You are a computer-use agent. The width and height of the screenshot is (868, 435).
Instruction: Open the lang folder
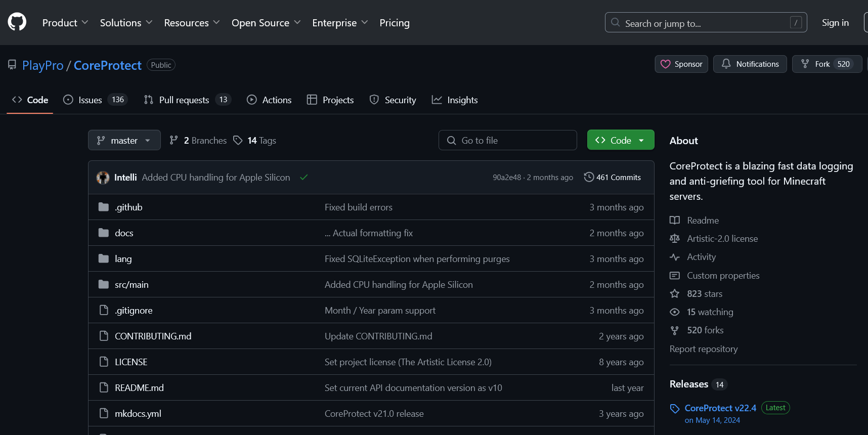click(123, 259)
